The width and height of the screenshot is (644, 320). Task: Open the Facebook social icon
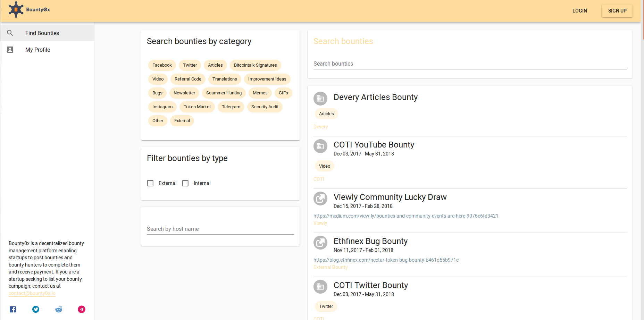click(13, 309)
